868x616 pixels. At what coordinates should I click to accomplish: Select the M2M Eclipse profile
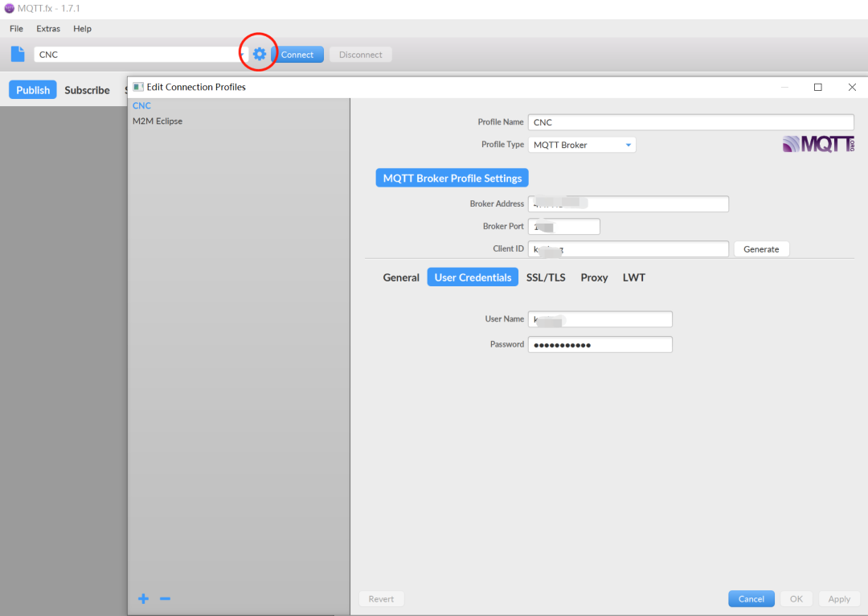pyautogui.click(x=158, y=121)
